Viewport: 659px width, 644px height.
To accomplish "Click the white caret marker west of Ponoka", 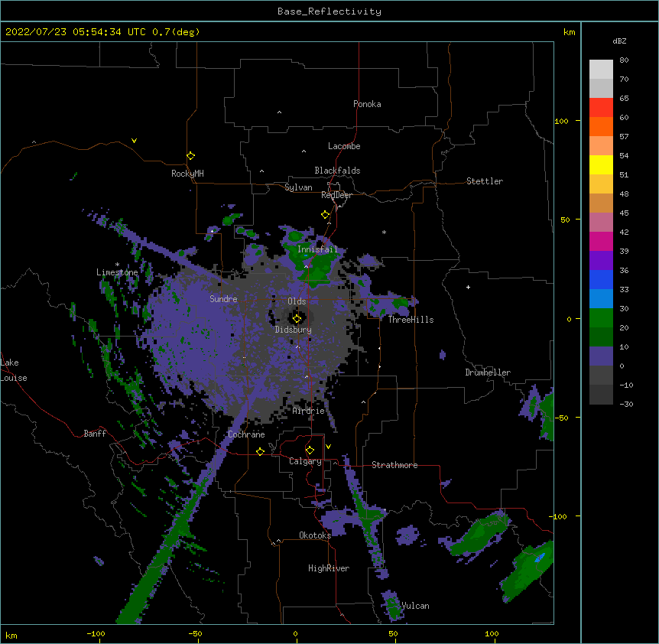I will pyautogui.click(x=280, y=112).
